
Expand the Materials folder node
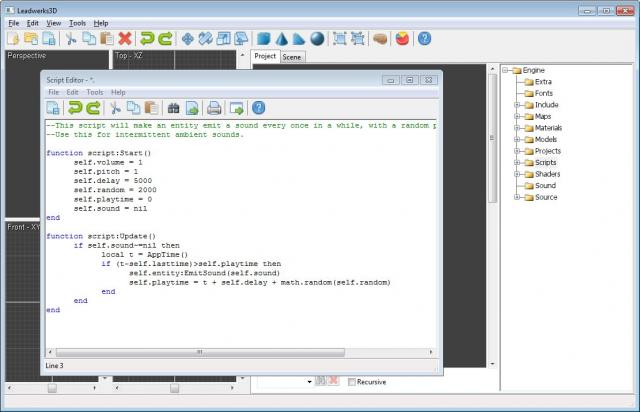pos(518,127)
